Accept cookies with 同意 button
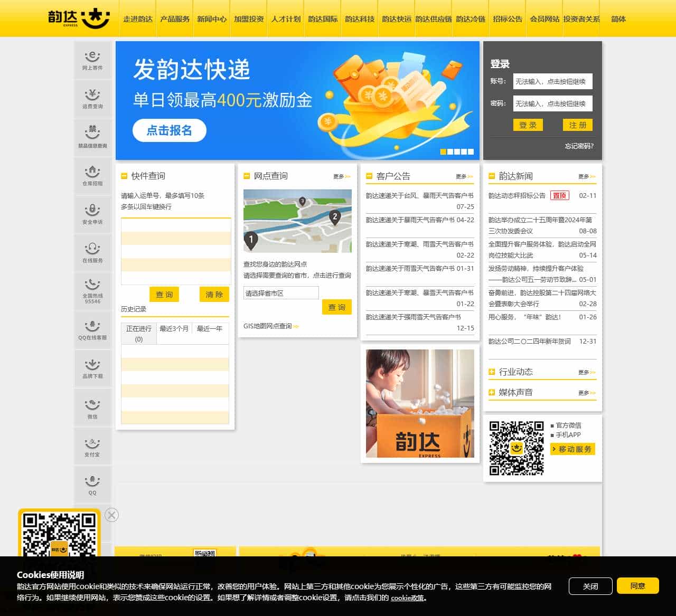 (638, 586)
